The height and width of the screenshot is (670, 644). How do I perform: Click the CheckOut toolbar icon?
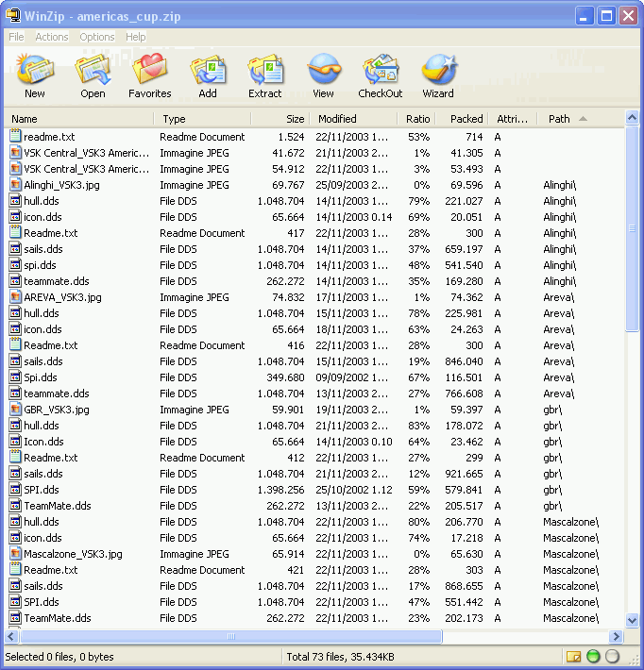[381, 69]
